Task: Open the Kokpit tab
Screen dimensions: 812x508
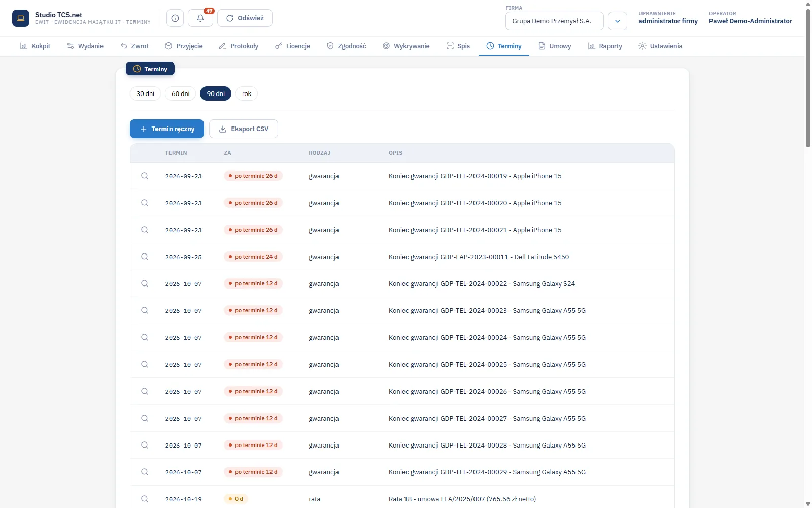Action: 35,46
